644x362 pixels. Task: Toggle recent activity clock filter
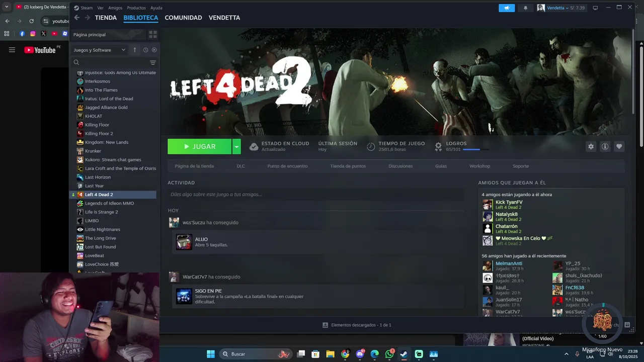145,50
